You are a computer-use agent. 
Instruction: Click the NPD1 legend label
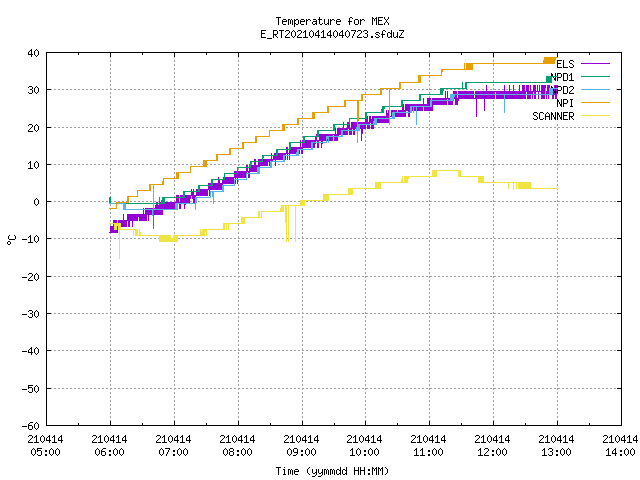[562, 77]
